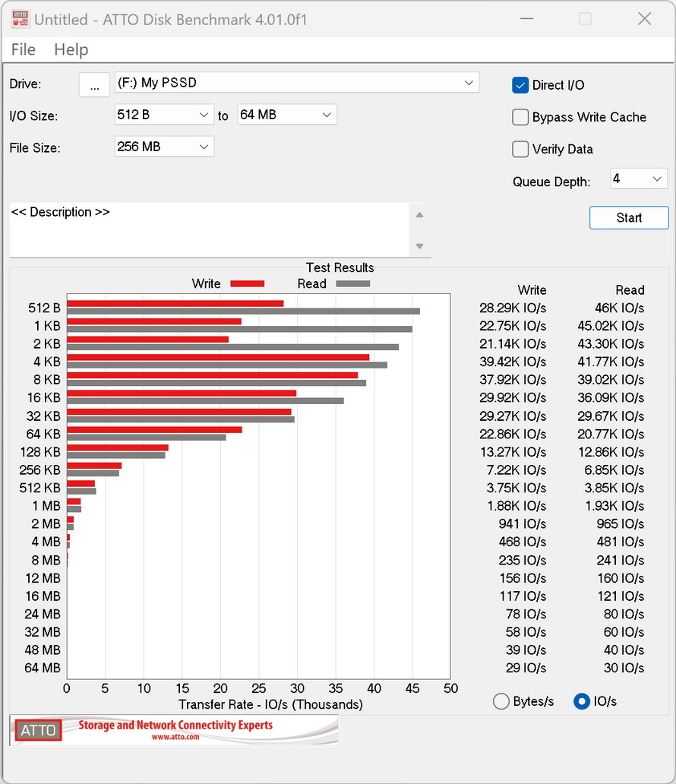The height and width of the screenshot is (784, 676).
Task: Uncheck the Direct I/O checkbox
Action: 520,85
